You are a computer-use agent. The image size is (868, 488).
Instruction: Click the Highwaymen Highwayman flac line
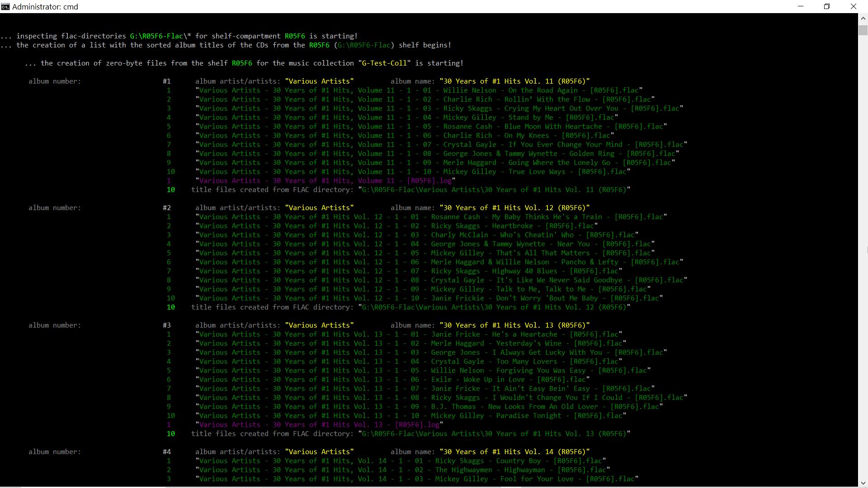[x=402, y=470]
